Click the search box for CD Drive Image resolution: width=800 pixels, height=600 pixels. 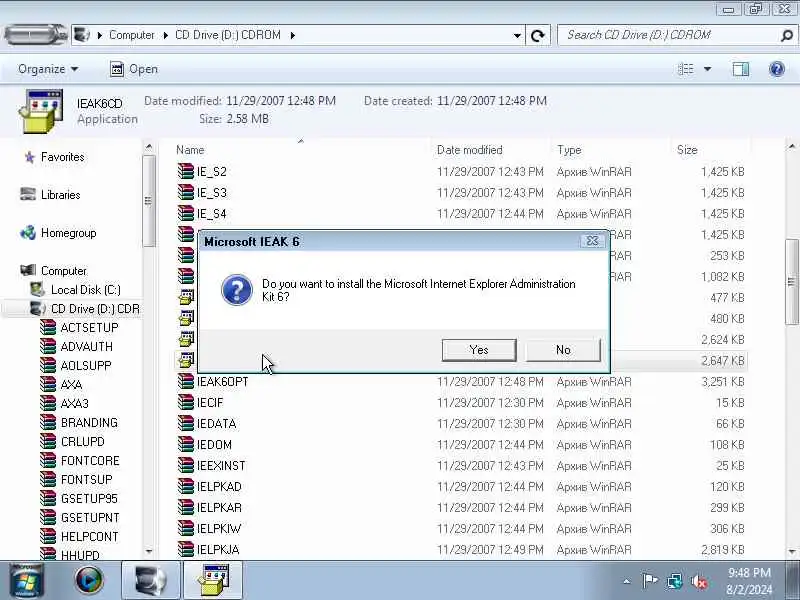point(668,35)
